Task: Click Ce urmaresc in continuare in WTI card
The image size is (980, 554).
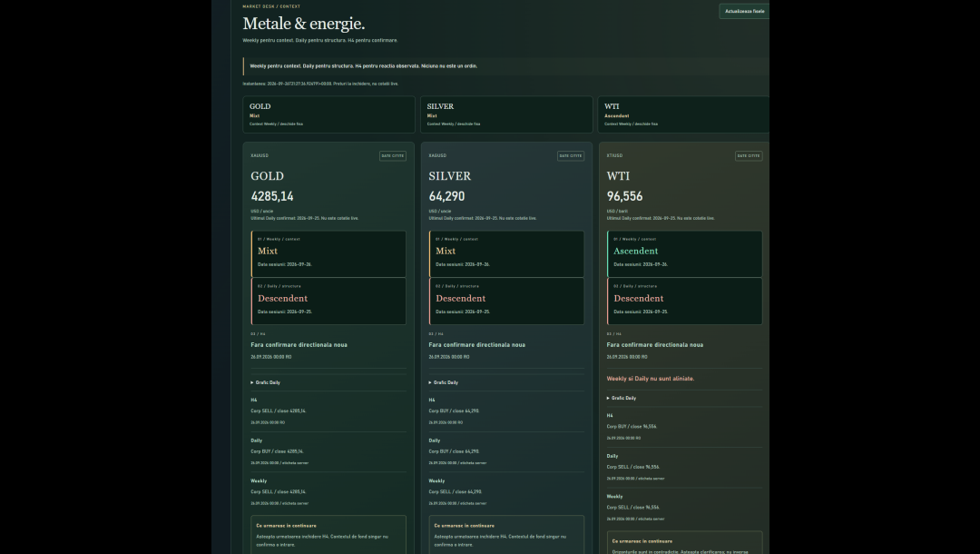Action: [x=642, y=541]
